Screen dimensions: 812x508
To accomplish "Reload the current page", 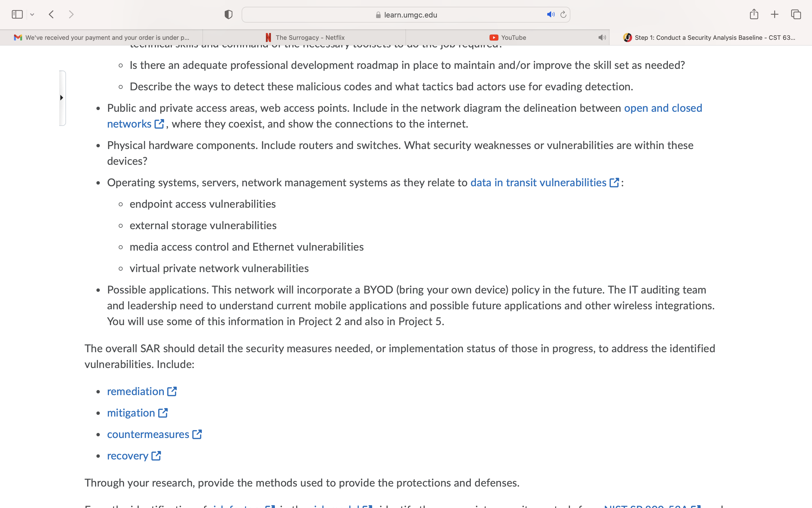I will coord(563,14).
